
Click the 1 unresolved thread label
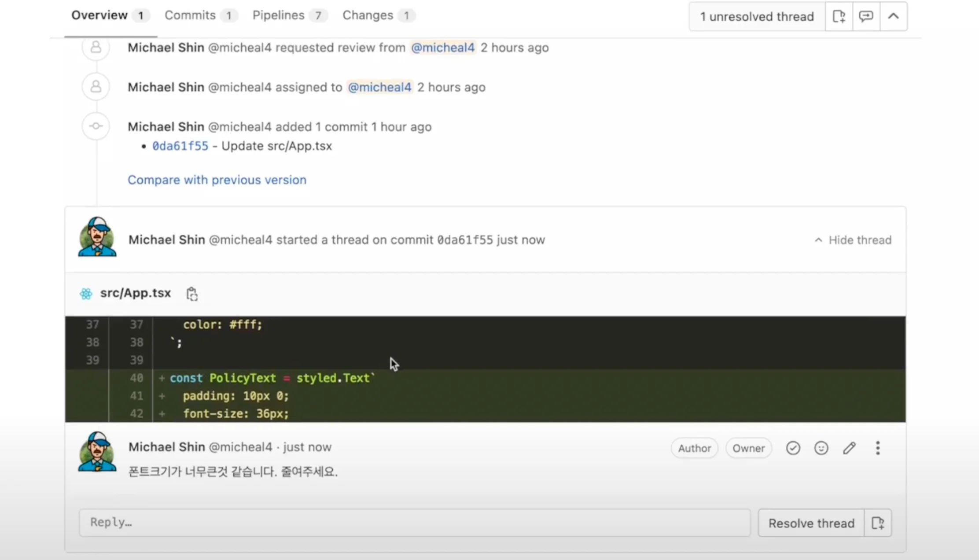click(x=757, y=17)
